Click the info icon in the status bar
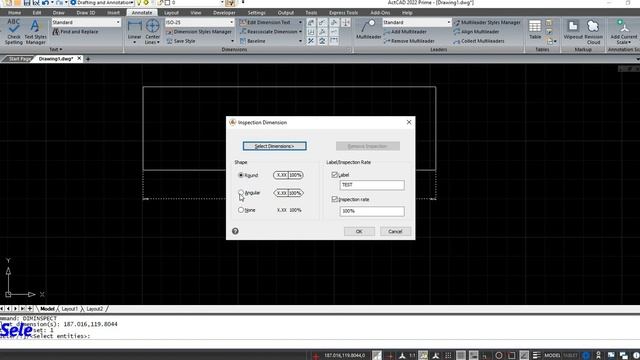 [636, 356]
